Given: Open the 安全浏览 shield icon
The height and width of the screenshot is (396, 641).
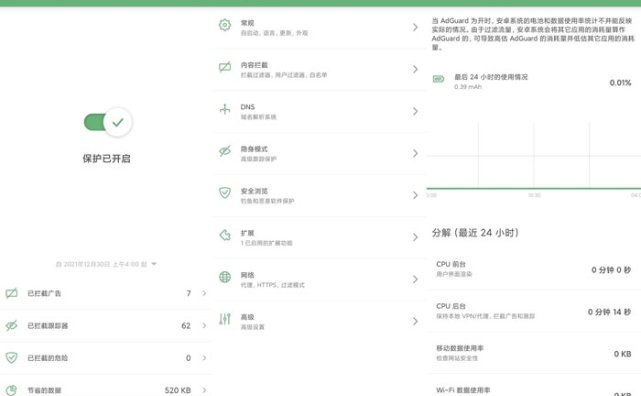Looking at the screenshot, I should (225, 192).
